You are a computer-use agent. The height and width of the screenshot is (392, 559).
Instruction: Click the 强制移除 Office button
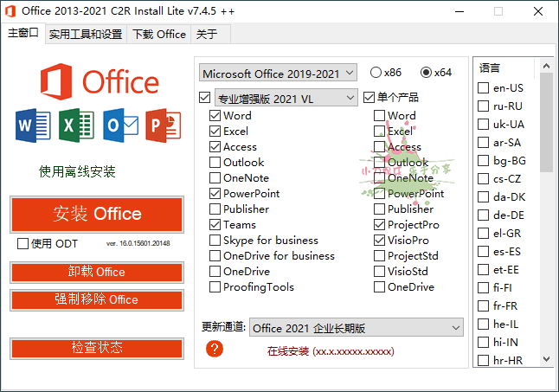pos(97,299)
